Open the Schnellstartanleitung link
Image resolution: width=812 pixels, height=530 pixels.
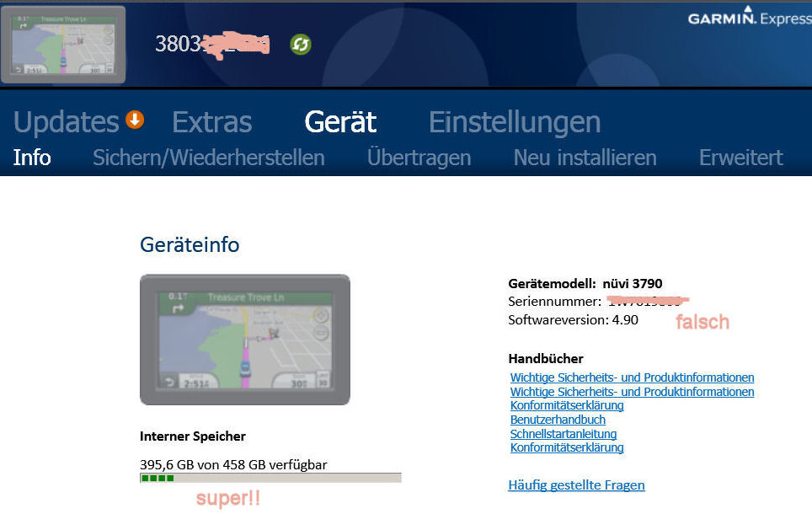click(x=564, y=434)
